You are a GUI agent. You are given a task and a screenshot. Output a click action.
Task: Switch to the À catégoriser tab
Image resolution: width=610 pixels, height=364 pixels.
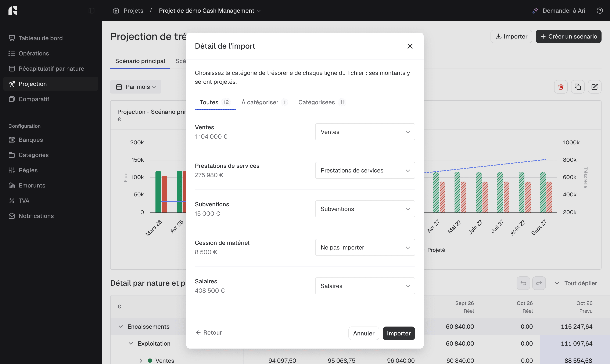(264, 102)
